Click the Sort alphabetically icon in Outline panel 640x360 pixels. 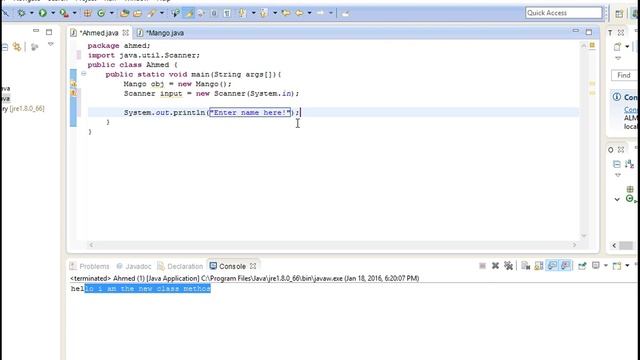[x=630, y=164]
